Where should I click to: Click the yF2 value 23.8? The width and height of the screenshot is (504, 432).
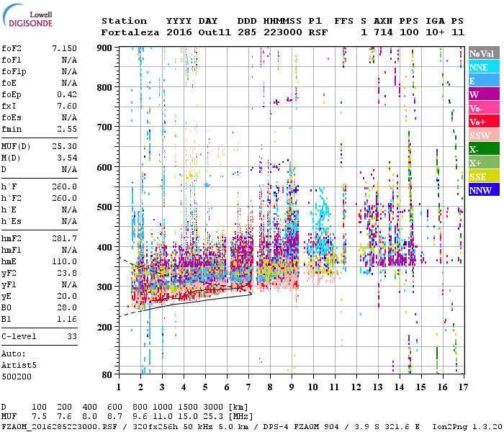click(x=67, y=273)
